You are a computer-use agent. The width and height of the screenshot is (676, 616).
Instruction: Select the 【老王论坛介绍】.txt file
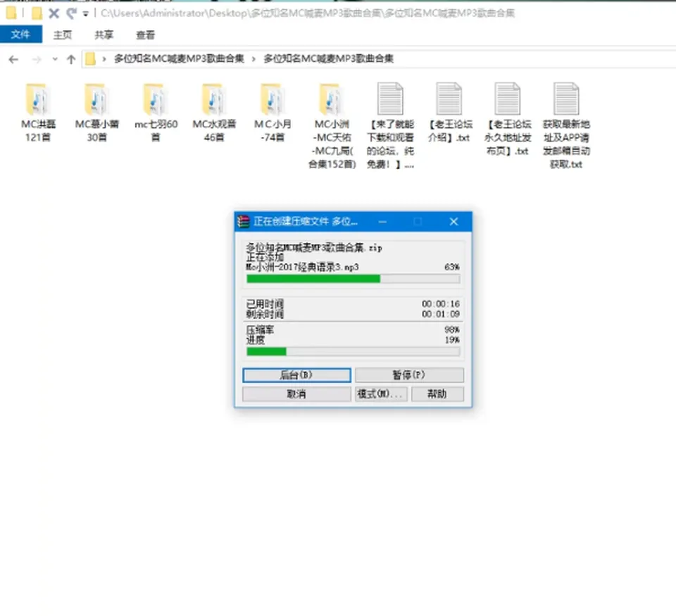point(449,112)
